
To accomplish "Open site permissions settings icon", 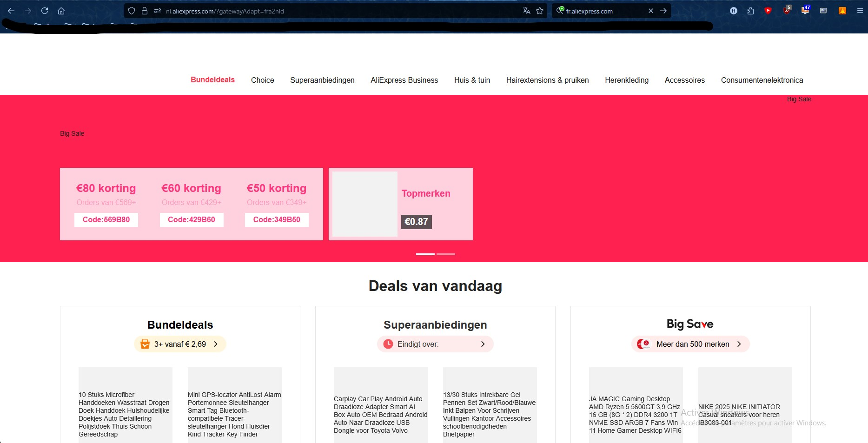I will 157,11.
